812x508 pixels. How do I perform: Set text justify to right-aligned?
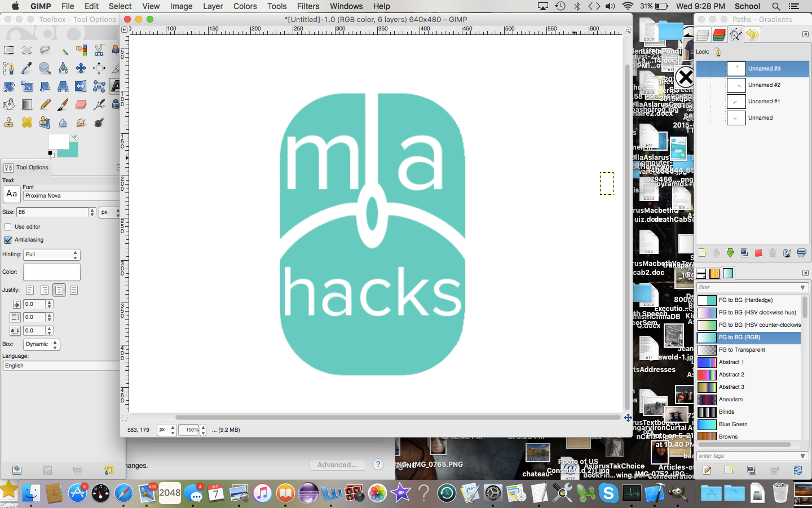[x=45, y=290]
